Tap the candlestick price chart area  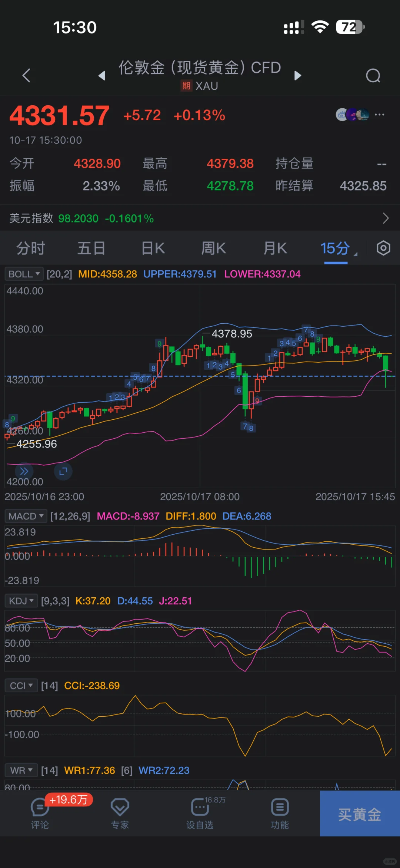click(x=200, y=386)
